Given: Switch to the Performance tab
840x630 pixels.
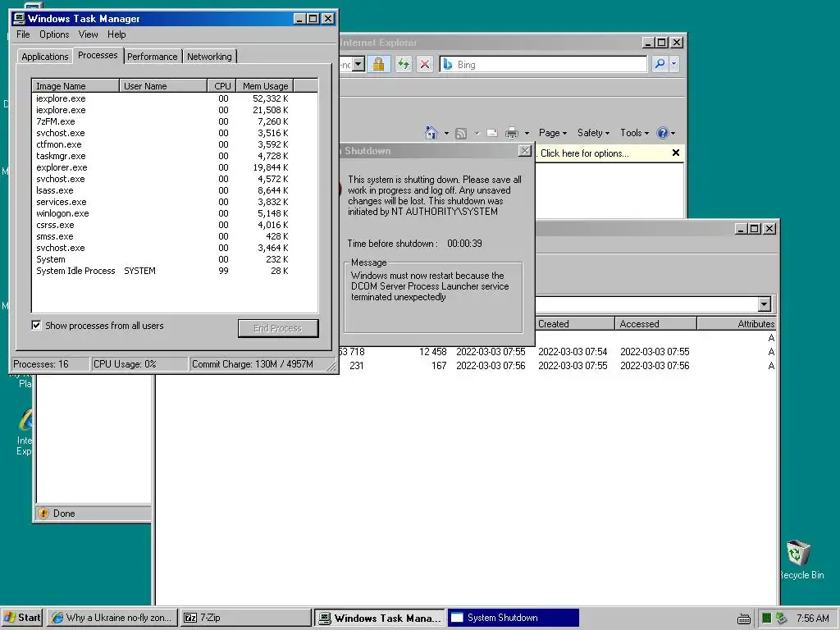Looking at the screenshot, I should 152,57.
